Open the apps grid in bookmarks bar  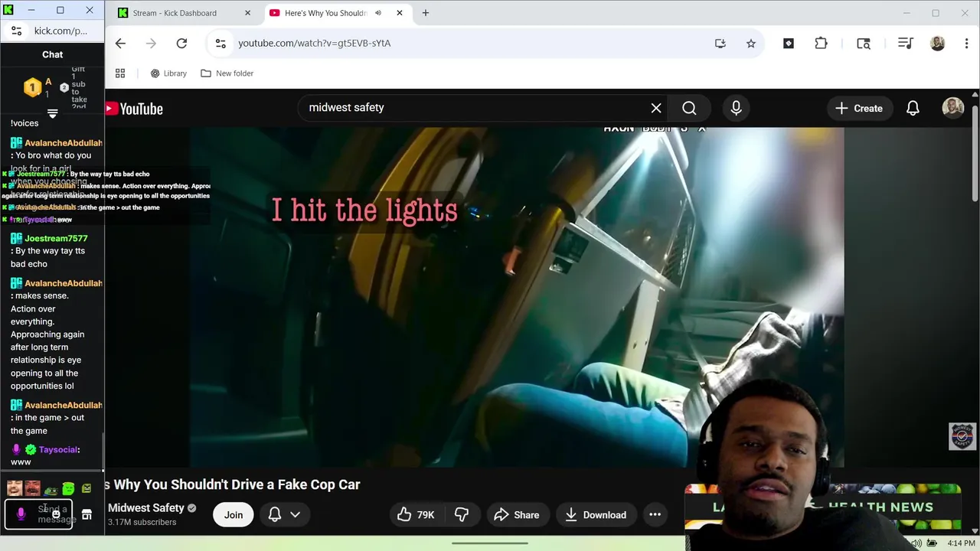[120, 73]
